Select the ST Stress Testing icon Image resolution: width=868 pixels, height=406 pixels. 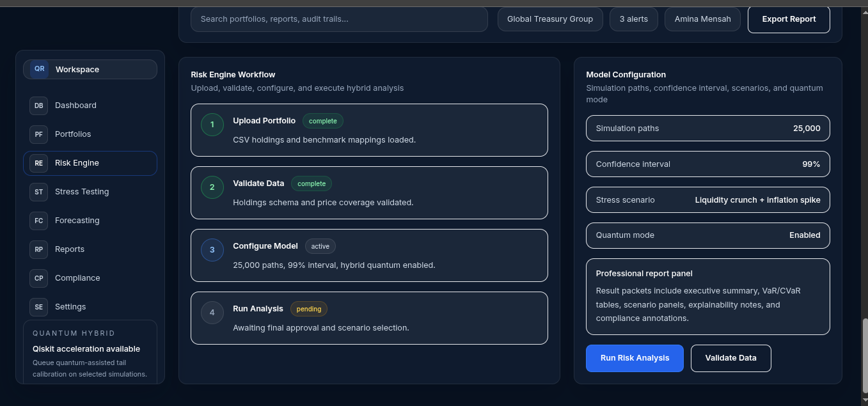coord(39,192)
